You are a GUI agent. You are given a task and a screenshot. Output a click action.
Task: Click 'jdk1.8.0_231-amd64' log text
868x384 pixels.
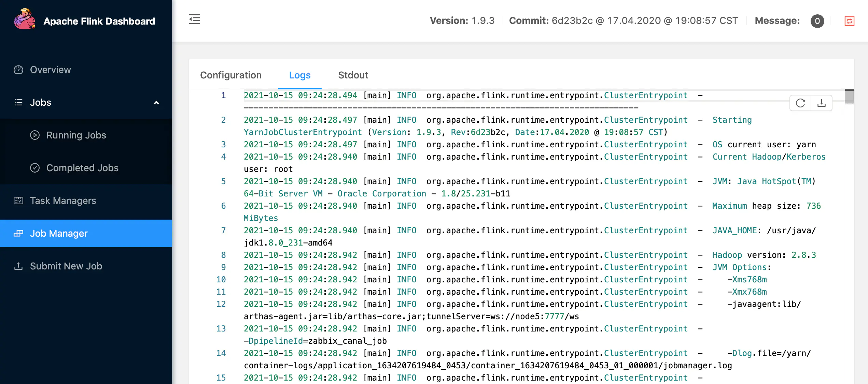288,243
